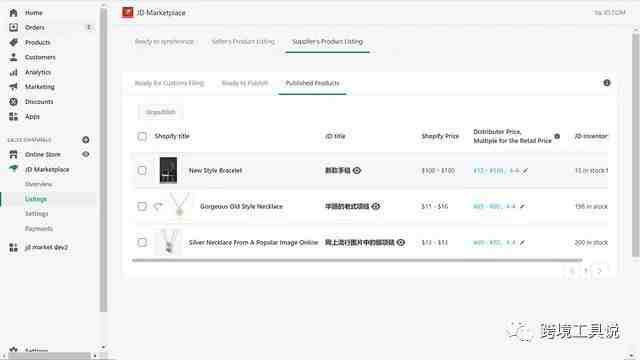Switch to Ready for Customs Filing tab
640x360 pixels.
click(169, 83)
